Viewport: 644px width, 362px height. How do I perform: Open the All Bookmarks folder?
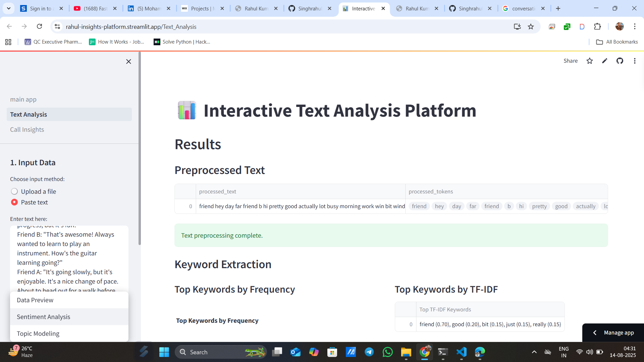click(x=617, y=42)
